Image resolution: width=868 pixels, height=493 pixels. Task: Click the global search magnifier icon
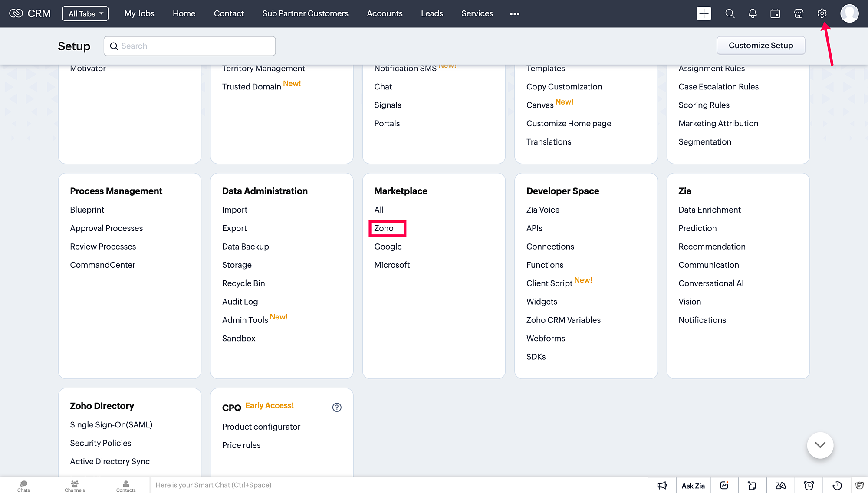[730, 13]
